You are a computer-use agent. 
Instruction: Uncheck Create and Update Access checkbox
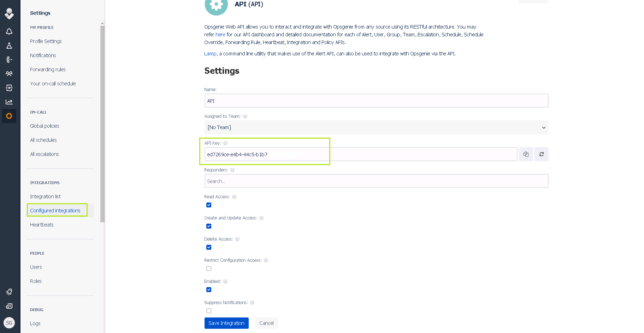pyautogui.click(x=209, y=226)
